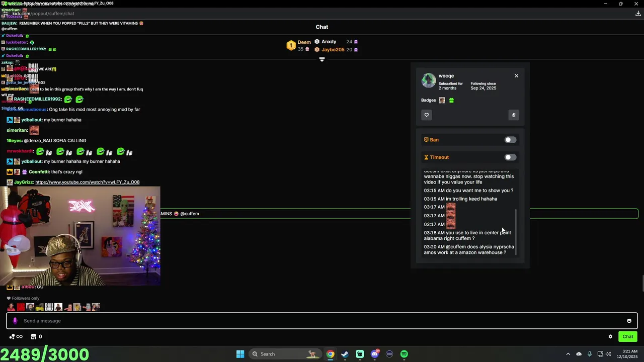Viewport: 644px width, 362px height.
Task: Select the last emote in quick emote row
Action: coord(96,307)
